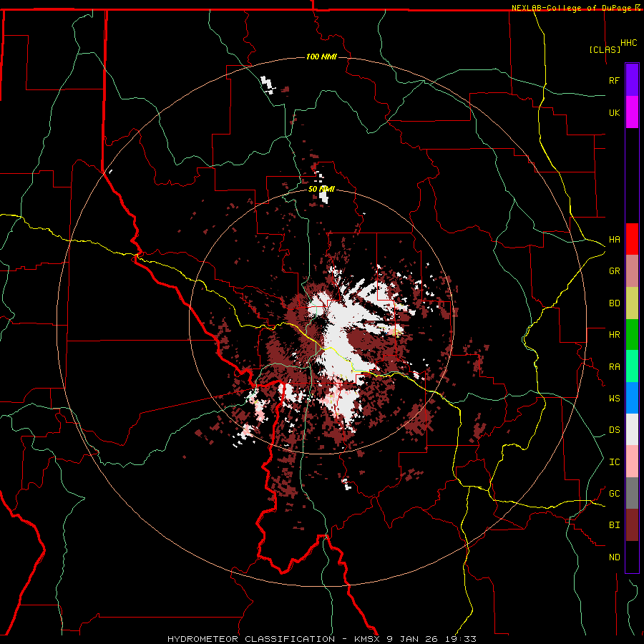The height and width of the screenshot is (644, 644).
Task: Select the BI legend label
Action: pyautogui.click(x=614, y=525)
